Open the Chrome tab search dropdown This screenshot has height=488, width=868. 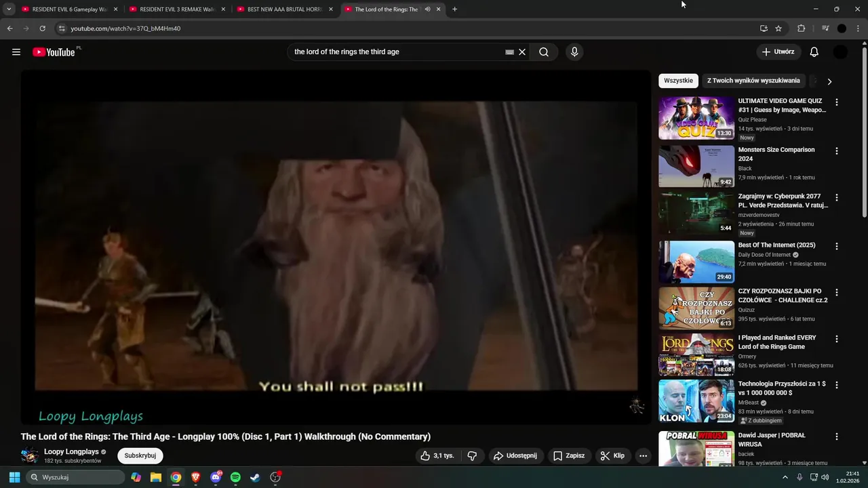pyautogui.click(x=9, y=9)
